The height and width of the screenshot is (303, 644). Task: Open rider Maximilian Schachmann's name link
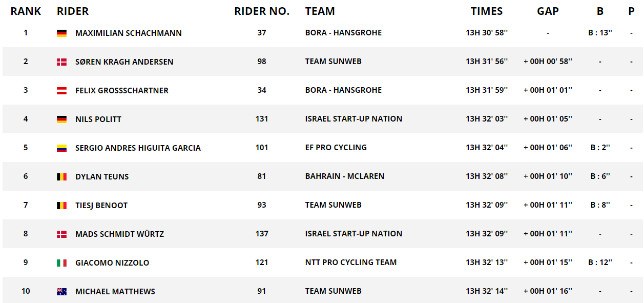click(x=129, y=33)
